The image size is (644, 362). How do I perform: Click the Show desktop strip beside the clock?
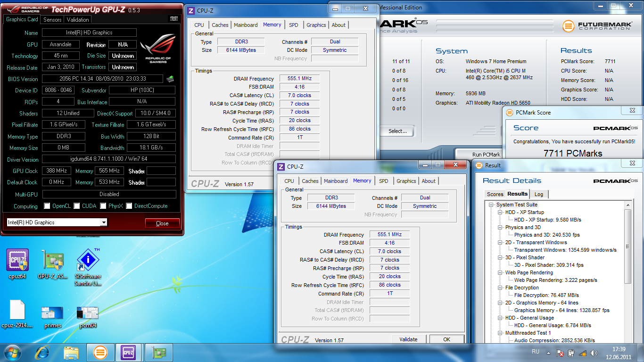[641, 353]
